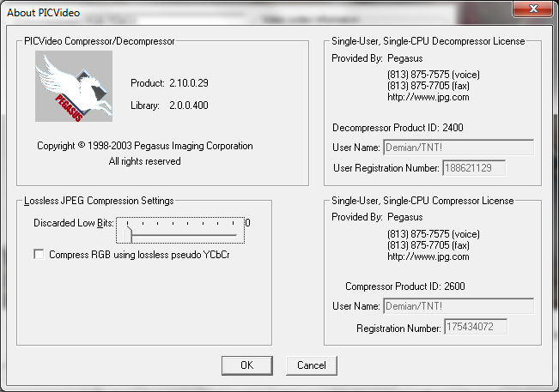The image size is (559, 392).
Task: Click the Decompressor User Name field
Action: (459, 148)
